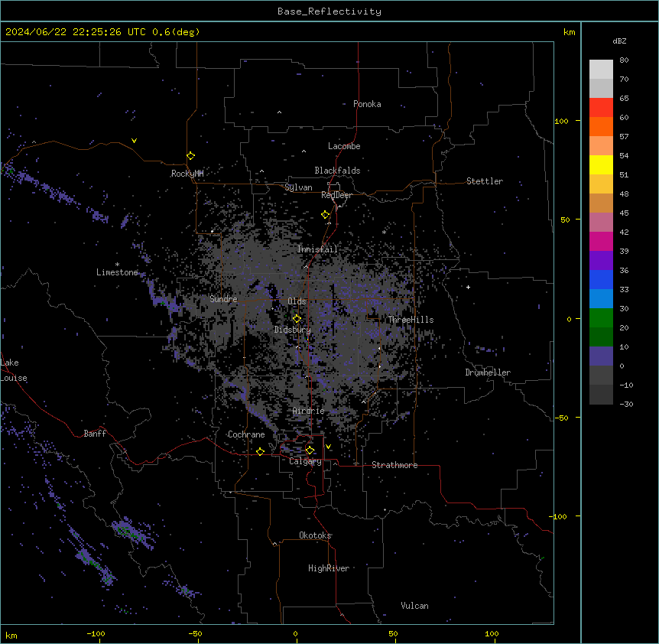Click the Airdrie city label
This screenshot has height=644, width=659.
[x=308, y=411]
